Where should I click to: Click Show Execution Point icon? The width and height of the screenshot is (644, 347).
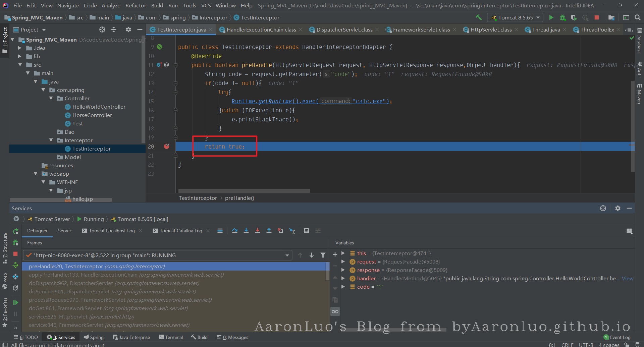[x=220, y=231]
